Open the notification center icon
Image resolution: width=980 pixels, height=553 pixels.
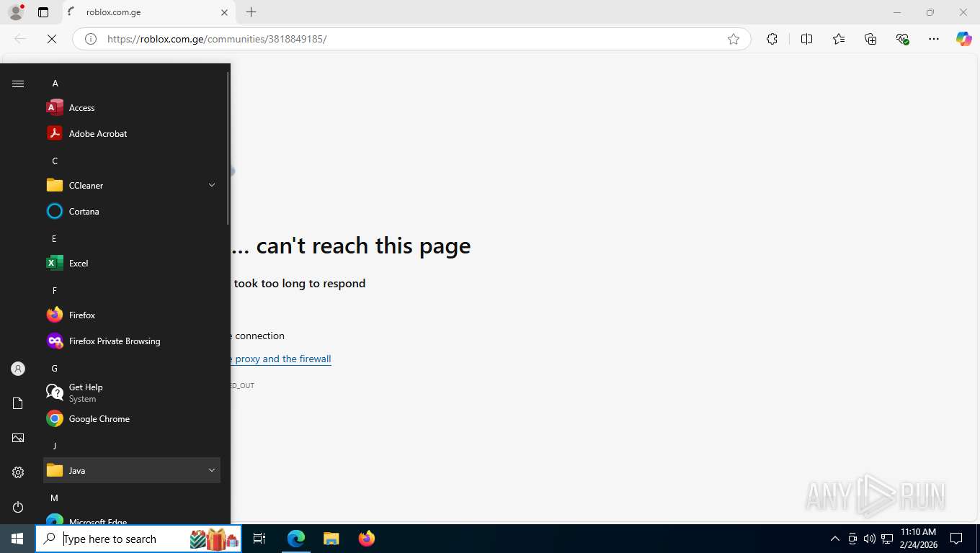click(956, 539)
